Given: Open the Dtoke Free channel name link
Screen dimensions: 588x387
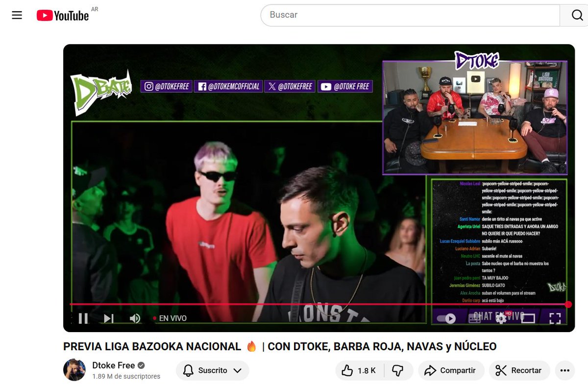Looking at the screenshot, I should (x=114, y=365).
